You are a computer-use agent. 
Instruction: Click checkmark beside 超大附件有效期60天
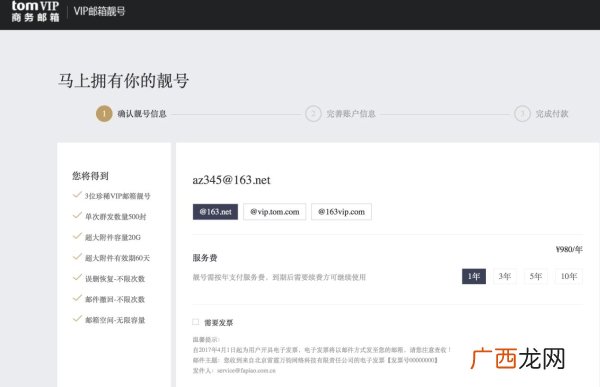[x=77, y=257]
